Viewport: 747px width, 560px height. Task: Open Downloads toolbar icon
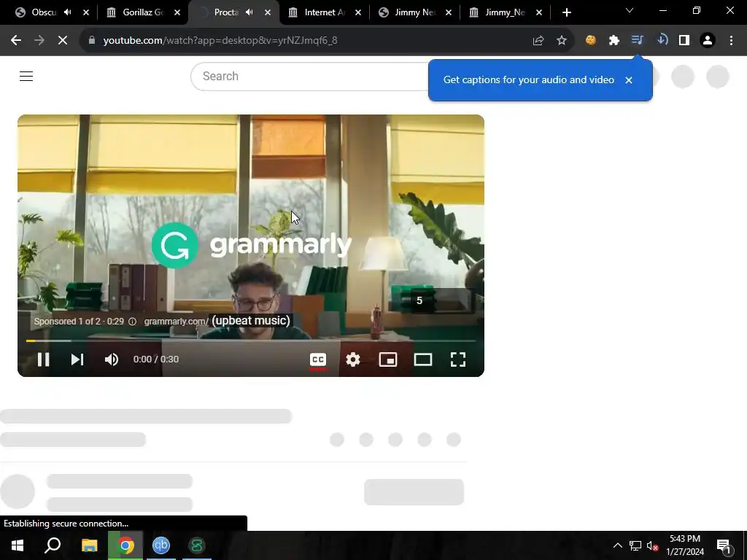662,41
